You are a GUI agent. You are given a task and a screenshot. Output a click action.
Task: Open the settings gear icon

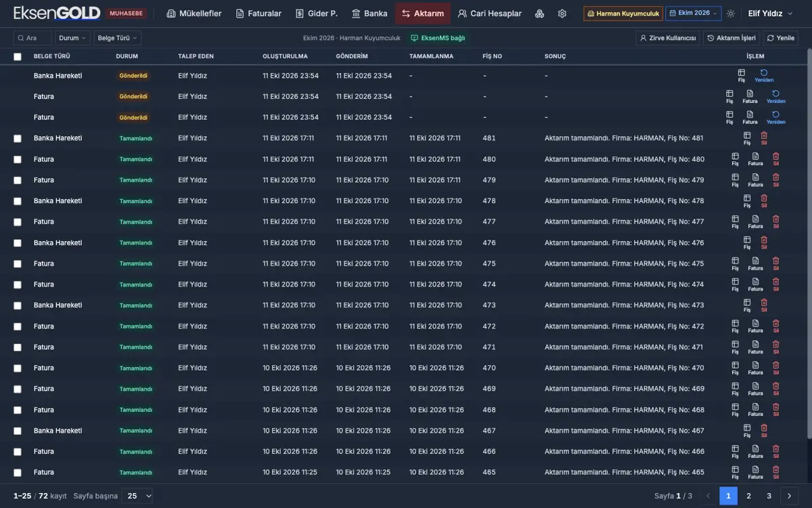(562, 14)
